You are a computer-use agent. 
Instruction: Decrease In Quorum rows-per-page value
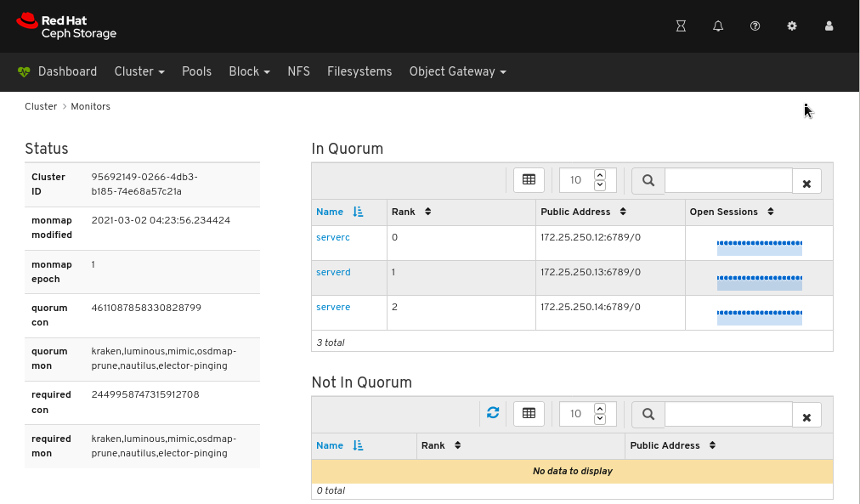point(600,185)
